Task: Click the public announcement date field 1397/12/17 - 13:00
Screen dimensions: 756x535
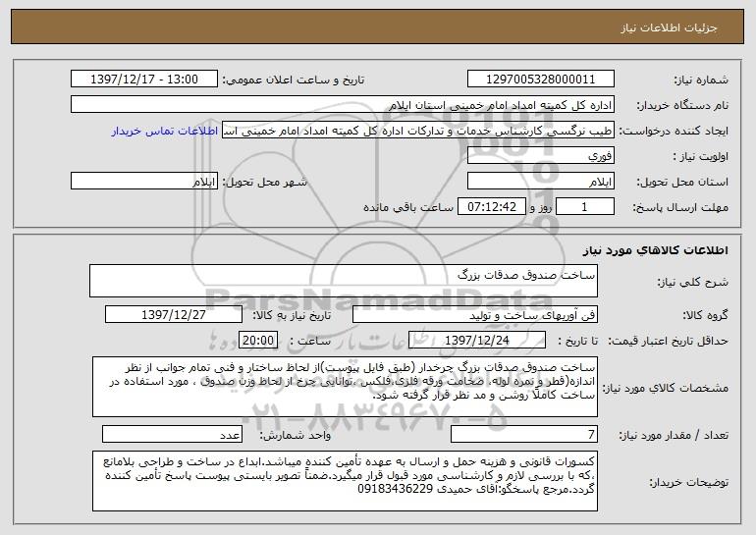Action: pos(144,80)
